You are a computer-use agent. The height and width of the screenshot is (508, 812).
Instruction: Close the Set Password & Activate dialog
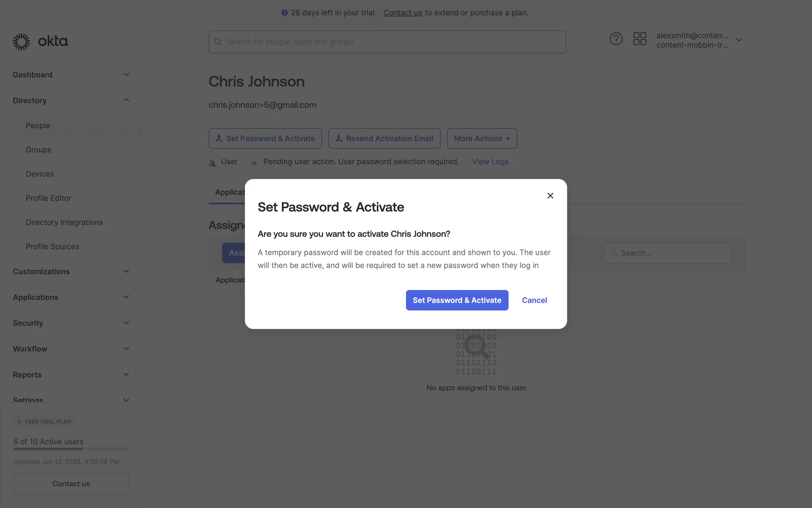click(x=550, y=196)
